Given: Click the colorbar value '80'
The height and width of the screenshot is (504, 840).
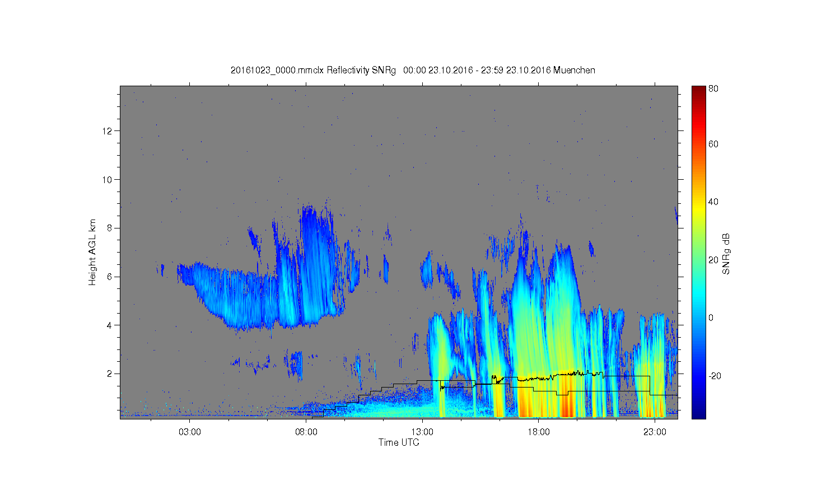Looking at the screenshot, I should coord(713,88).
